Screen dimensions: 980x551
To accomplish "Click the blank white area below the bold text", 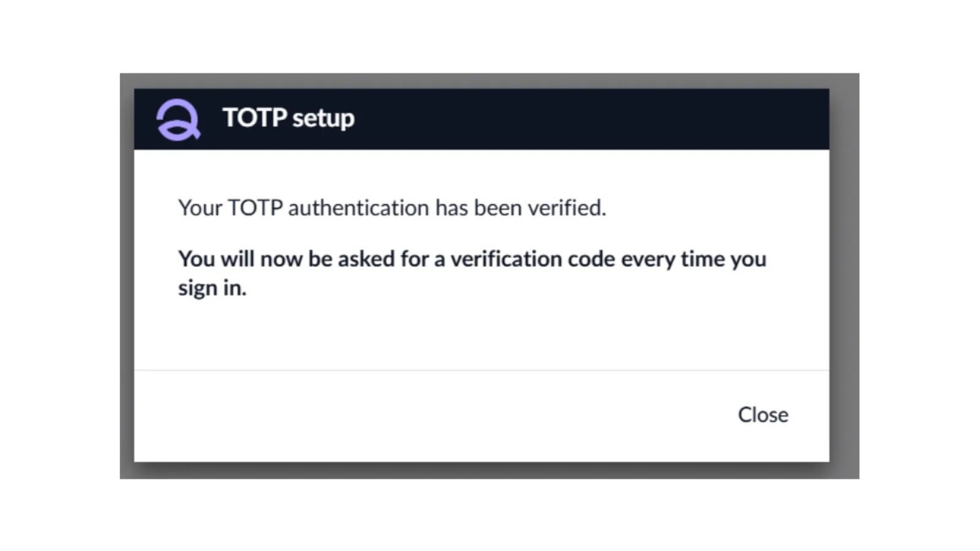I will [481, 334].
